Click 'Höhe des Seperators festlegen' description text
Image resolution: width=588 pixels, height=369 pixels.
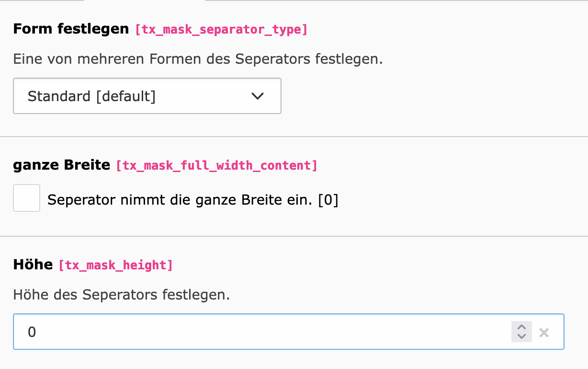121,294
